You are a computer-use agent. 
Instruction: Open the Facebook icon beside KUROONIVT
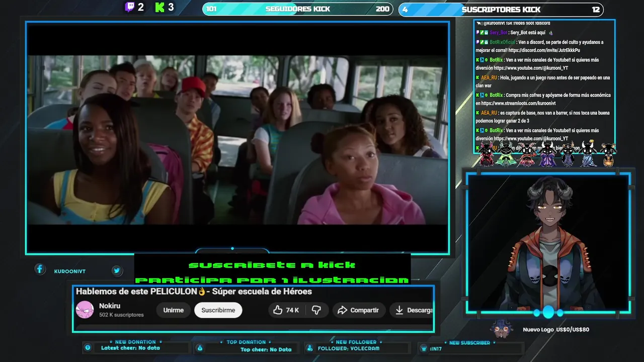click(40, 269)
